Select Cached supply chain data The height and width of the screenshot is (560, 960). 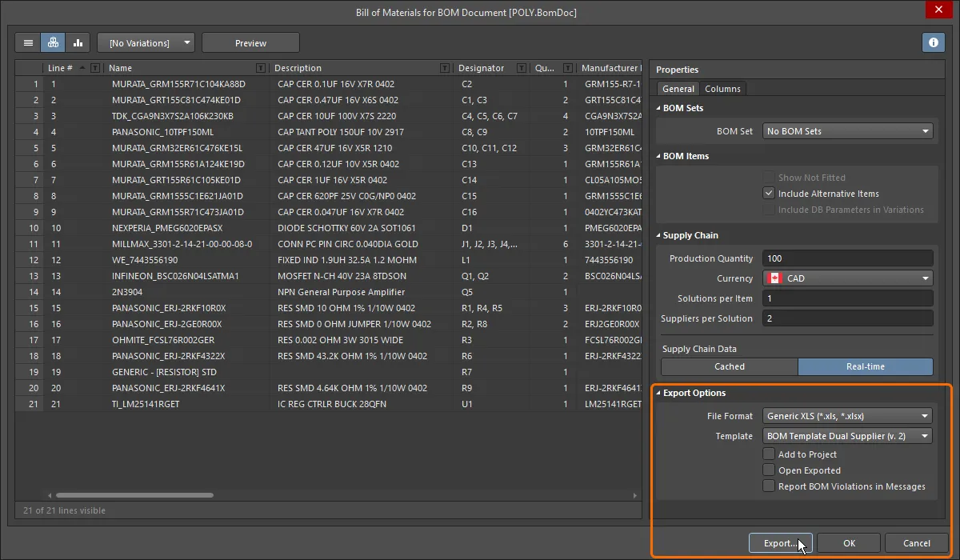tap(729, 366)
